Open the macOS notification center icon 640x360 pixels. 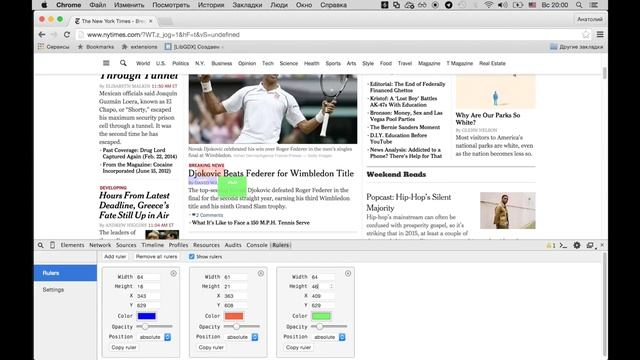[x=594, y=5]
